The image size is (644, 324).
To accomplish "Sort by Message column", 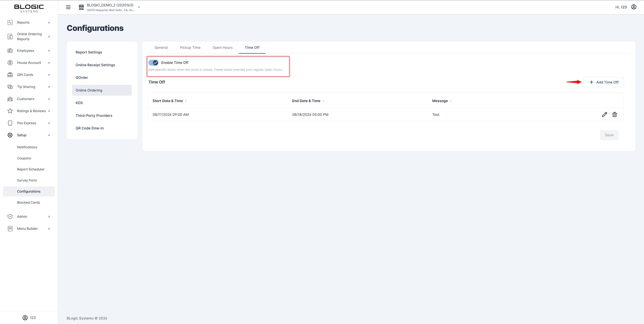I will [x=451, y=101].
